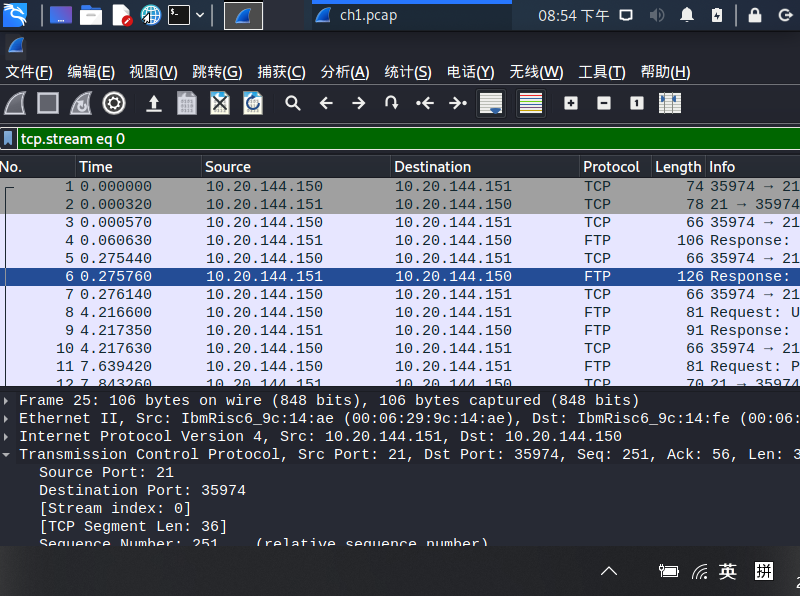Sort by the Protocol column header
Viewport: 800px width, 596px height.
click(615, 167)
